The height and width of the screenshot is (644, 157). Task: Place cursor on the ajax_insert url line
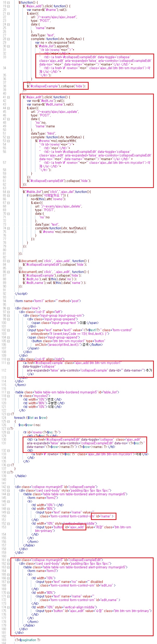point(54,17)
